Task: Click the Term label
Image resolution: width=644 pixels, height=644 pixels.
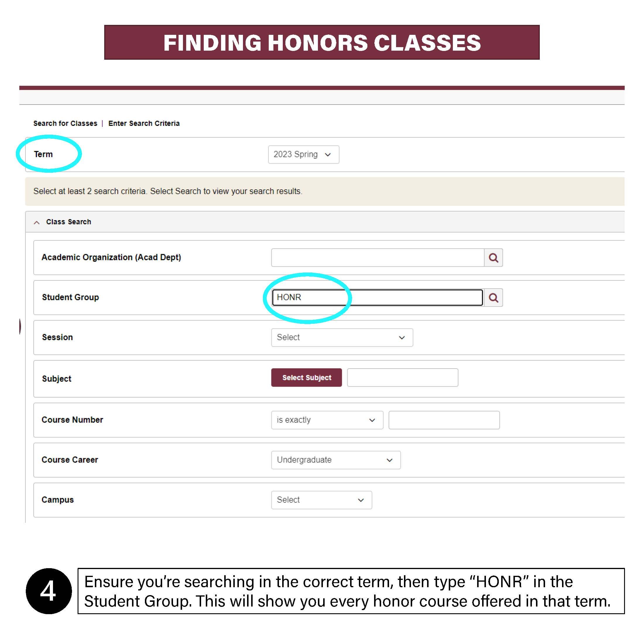Action: (x=43, y=154)
